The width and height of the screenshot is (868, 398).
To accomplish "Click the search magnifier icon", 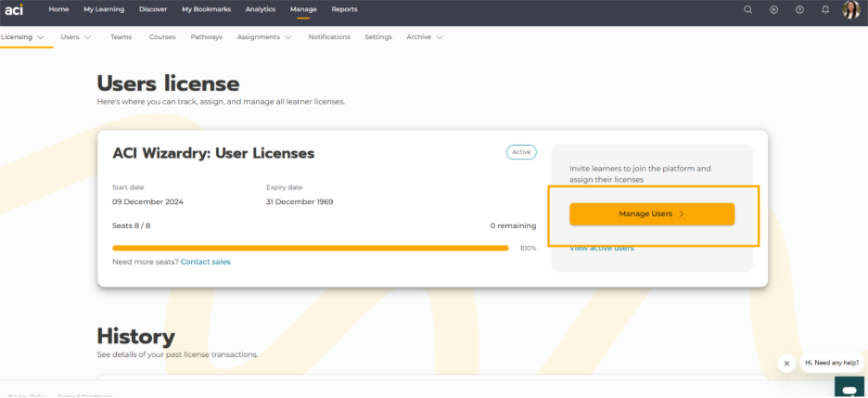I will (x=748, y=9).
